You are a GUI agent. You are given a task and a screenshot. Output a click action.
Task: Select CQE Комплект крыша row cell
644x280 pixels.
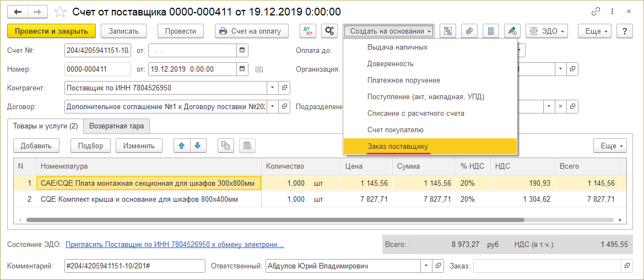click(149, 200)
